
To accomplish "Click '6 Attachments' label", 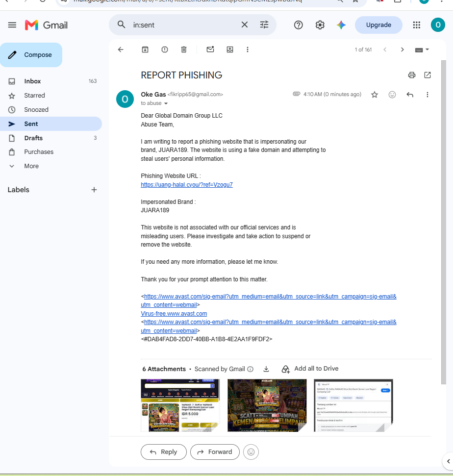I will click(164, 369).
